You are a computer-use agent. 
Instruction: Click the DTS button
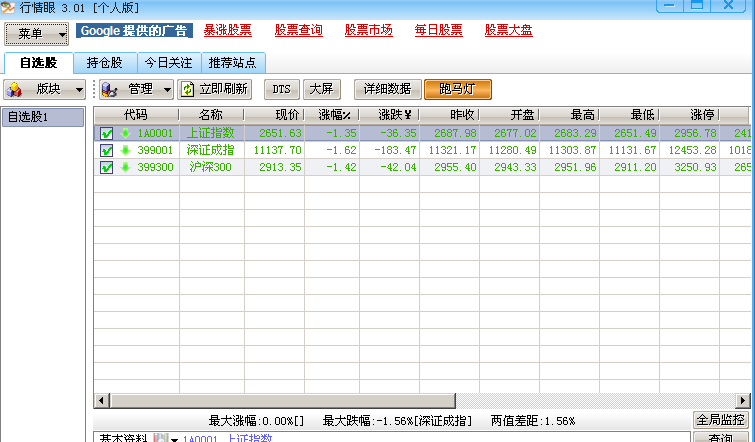pyautogui.click(x=282, y=90)
